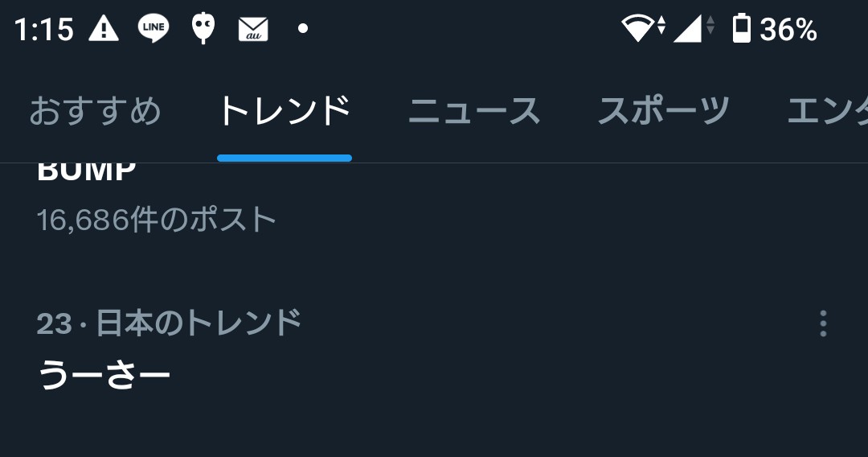The width and height of the screenshot is (868, 457).
Task: Open the BUMP trending topic
Action: click(86, 171)
